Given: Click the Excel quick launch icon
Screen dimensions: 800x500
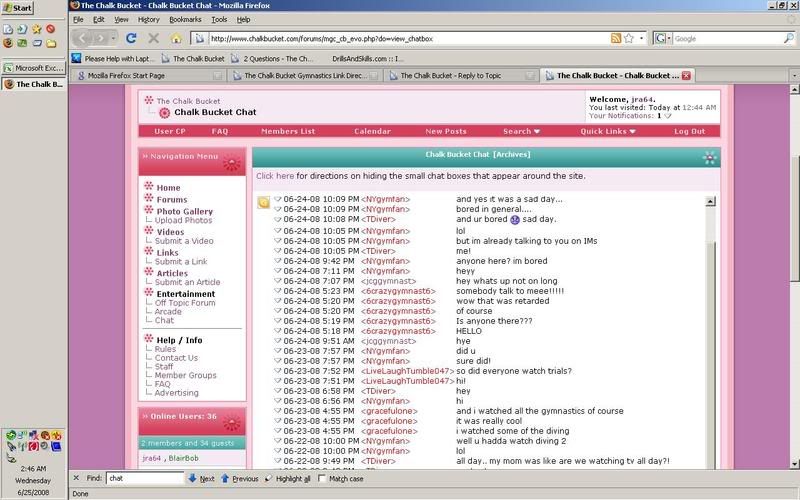Looking at the screenshot, I should 22,43.
